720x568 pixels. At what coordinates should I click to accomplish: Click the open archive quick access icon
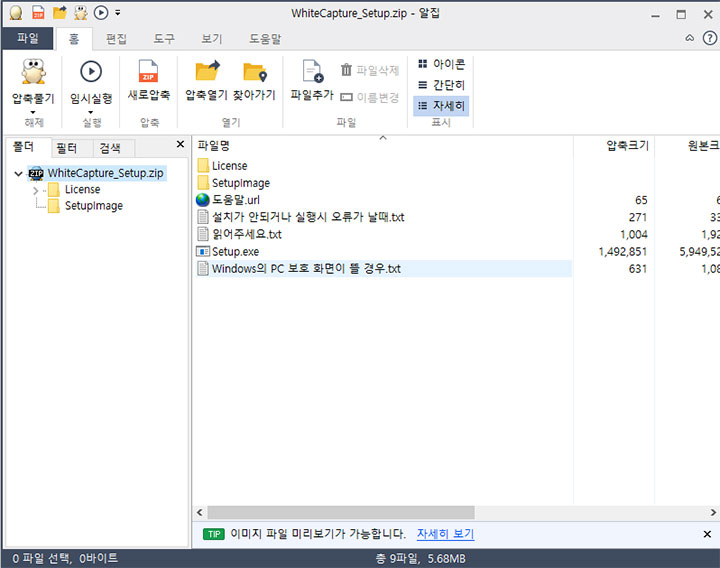[x=60, y=13]
